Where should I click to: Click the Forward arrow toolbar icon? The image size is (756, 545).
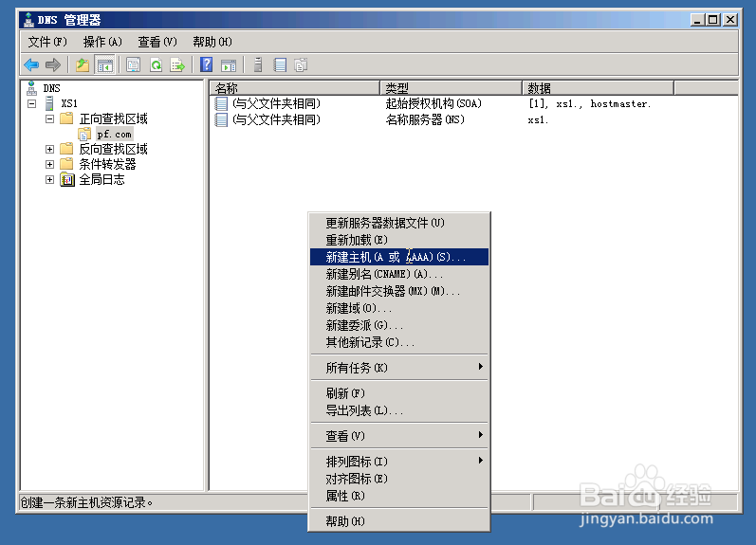(x=52, y=64)
